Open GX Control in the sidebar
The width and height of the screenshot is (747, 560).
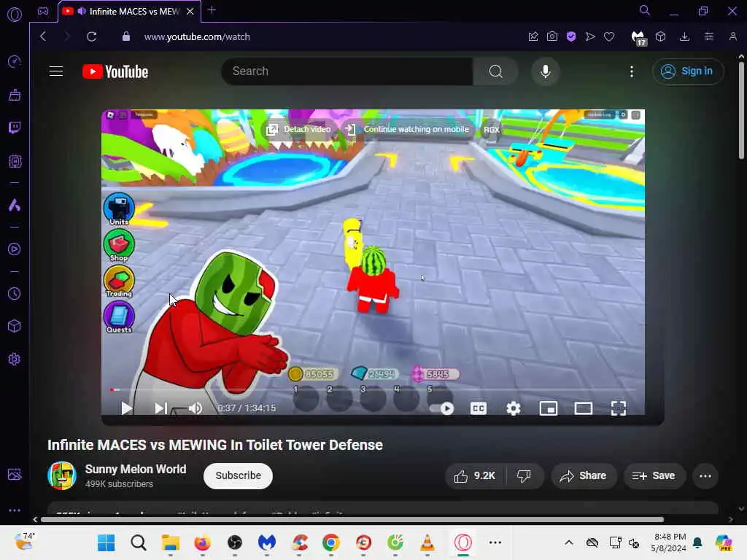tap(15, 61)
